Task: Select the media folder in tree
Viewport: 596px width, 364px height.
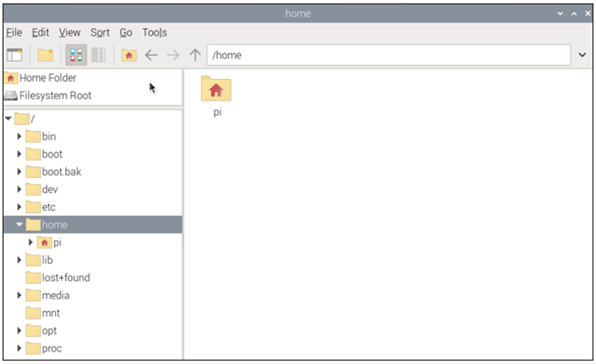Action: click(x=48, y=295)
